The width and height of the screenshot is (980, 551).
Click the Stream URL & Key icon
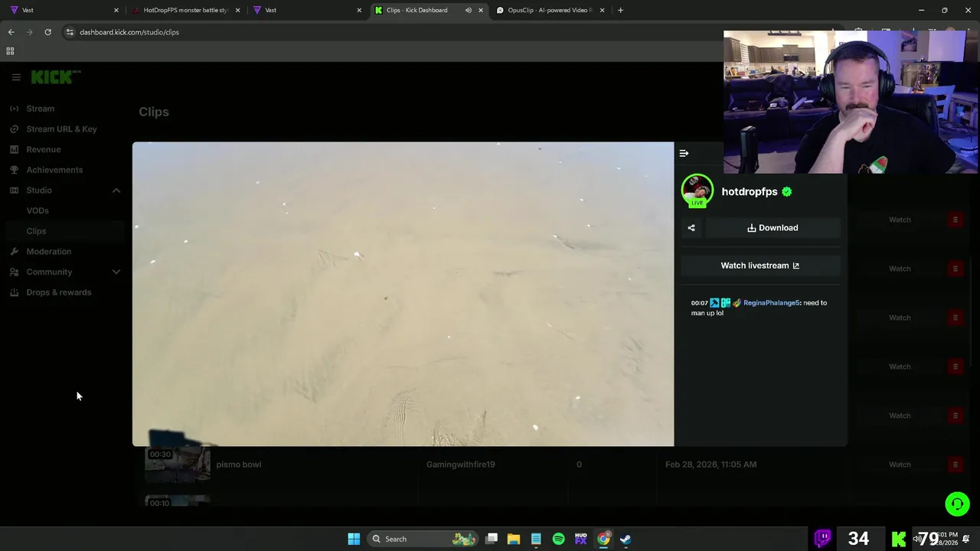(x=14, y=129)
